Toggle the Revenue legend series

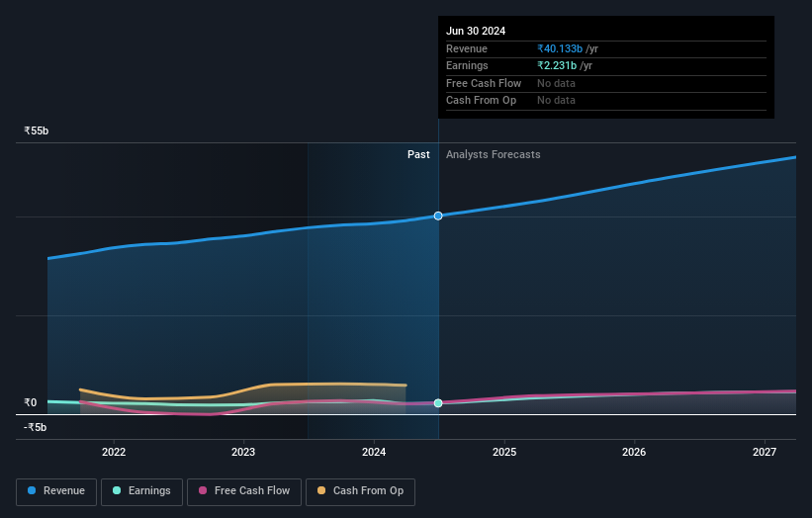(x=56, y=491)
